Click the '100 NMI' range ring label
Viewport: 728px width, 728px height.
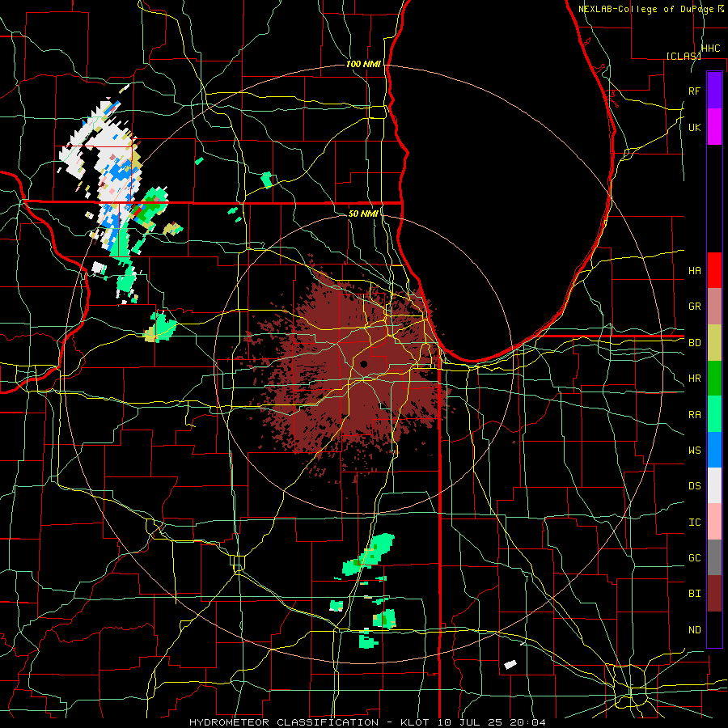pos(363,64)
